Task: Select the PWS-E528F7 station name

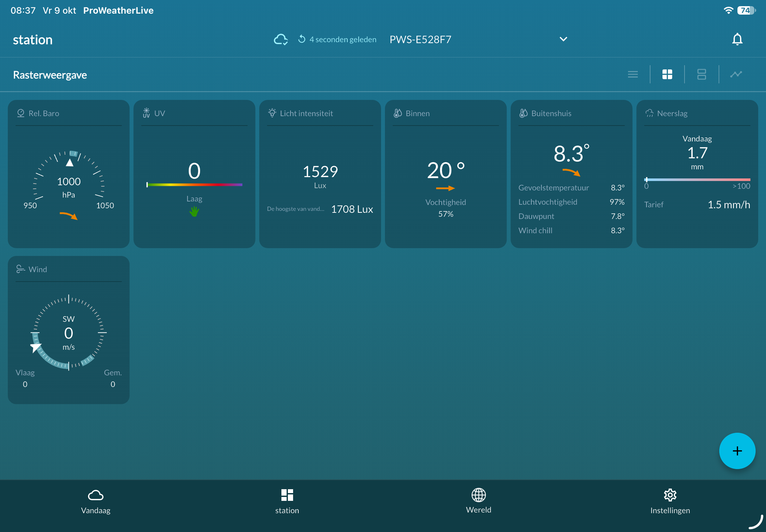Action: click(420, 39)
